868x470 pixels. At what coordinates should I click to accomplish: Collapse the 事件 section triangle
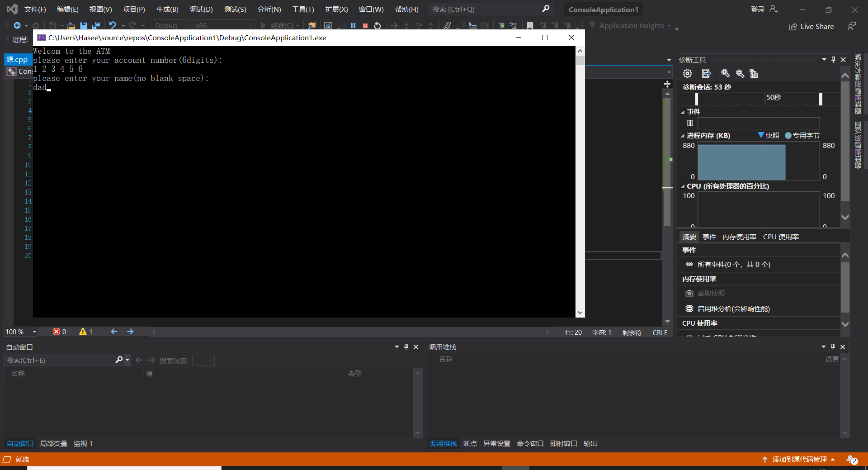(x=683, y=112)
